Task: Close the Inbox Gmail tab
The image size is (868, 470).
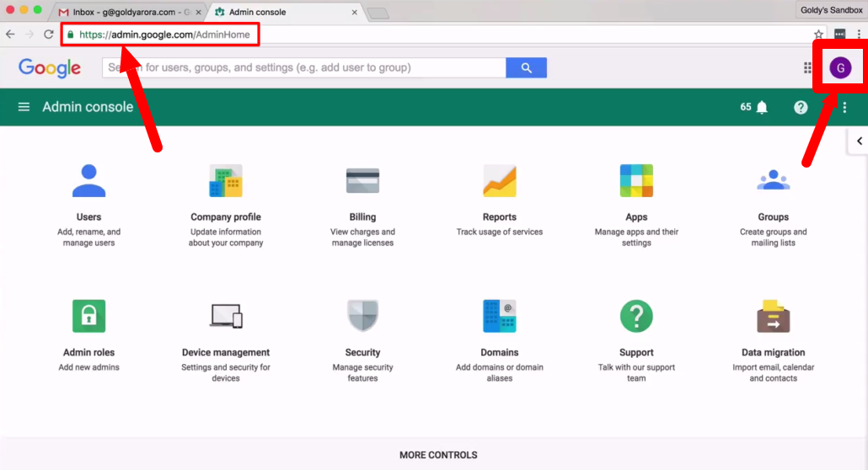Action: click(198, 12)
